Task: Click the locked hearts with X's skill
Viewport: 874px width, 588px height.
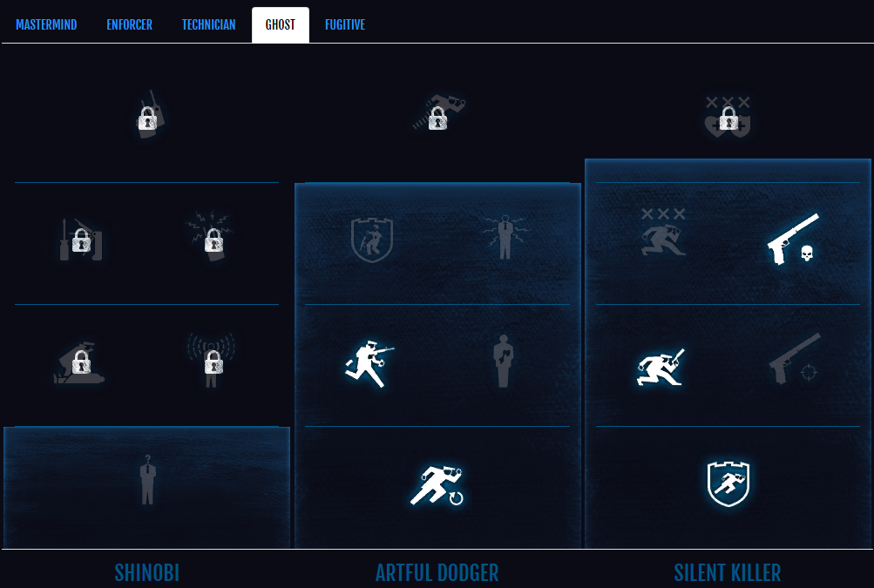Action: point(728,117)
